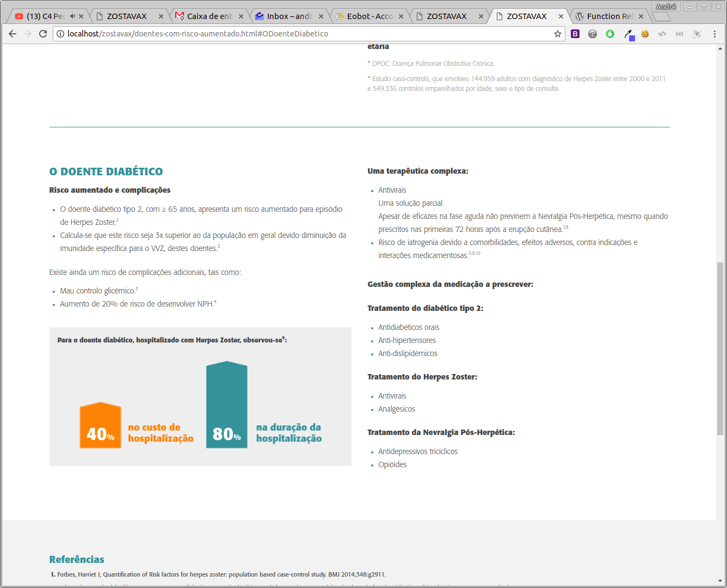727x588 pixels.
Task: Click the green circular extension icon
Action: pyautogui.click(x=610, y=34)
